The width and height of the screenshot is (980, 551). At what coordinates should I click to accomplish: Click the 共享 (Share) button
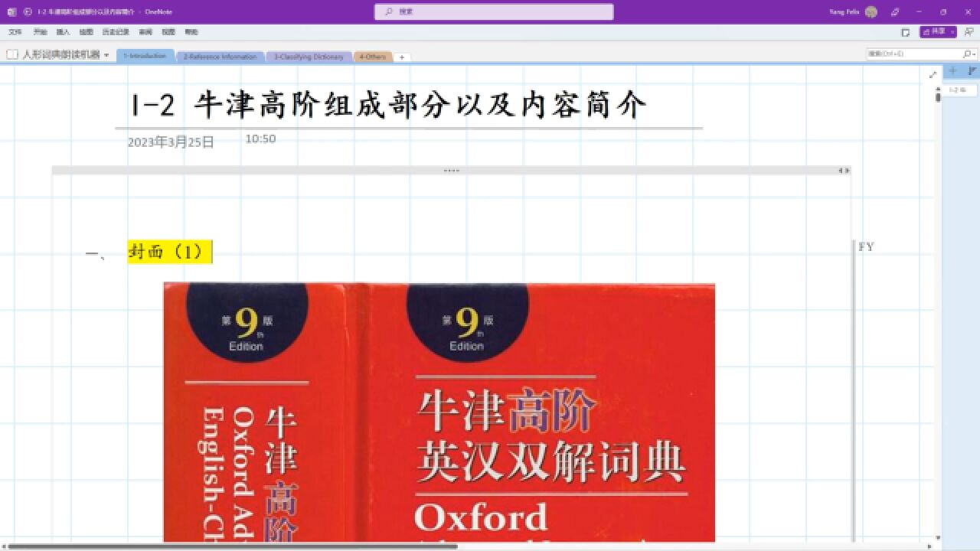[934, 32]
